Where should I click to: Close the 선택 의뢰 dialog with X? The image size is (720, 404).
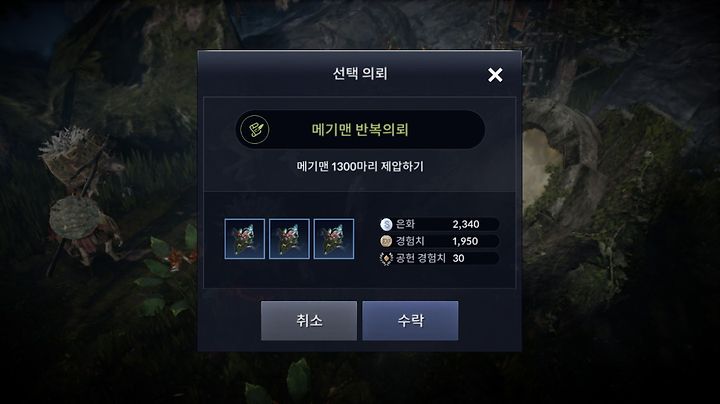495,74
